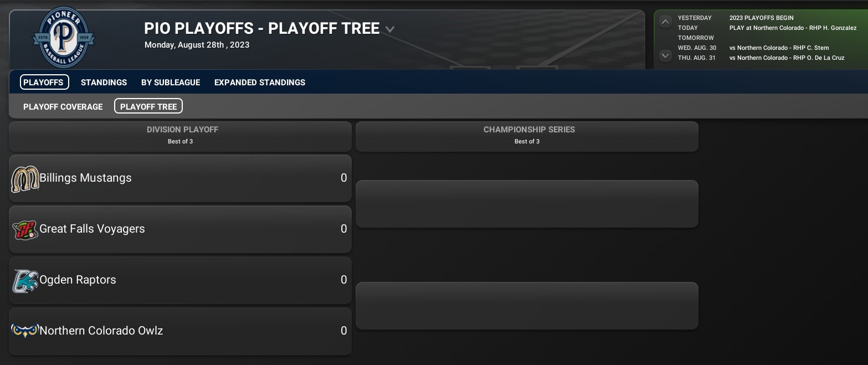Select the Playoff Tree subtab
The width and height of the screenshot is (868, 365).
coord(148,106)
